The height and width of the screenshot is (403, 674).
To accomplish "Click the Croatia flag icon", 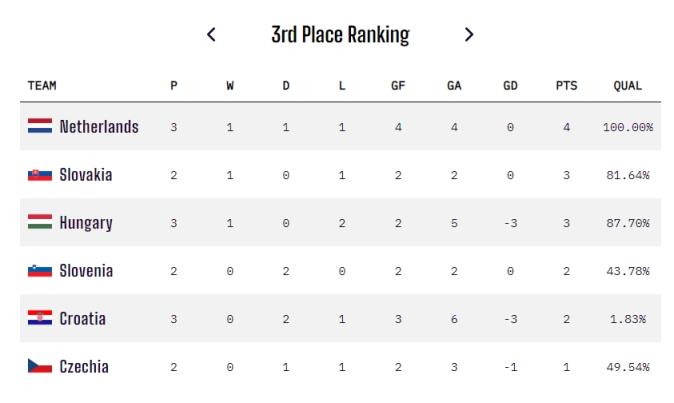I will 40,318.
